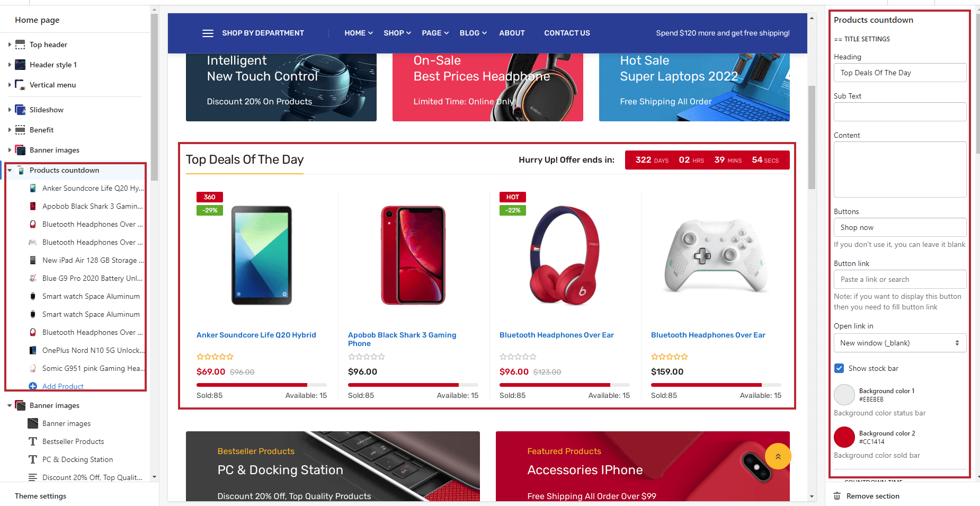This screenshot has height=506, width=980.
Task: Click the Vertical menu section icon
Action: pyautogui.click(x=20, y=85)
